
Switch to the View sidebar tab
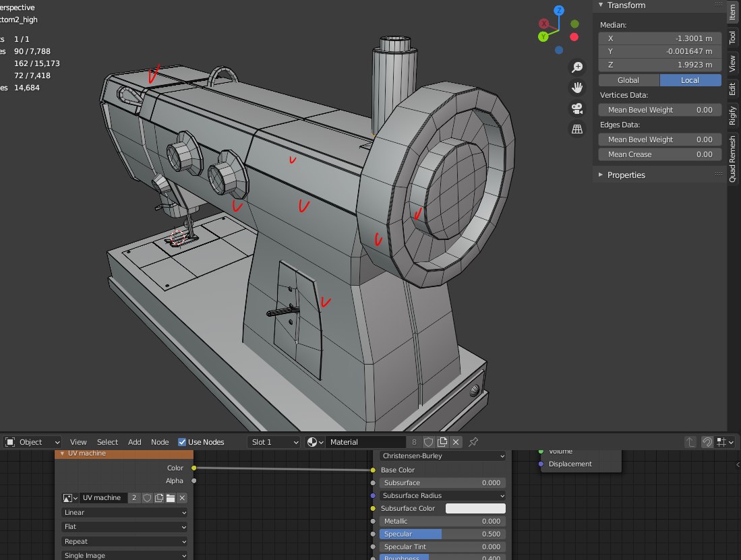tap(732, 63)
